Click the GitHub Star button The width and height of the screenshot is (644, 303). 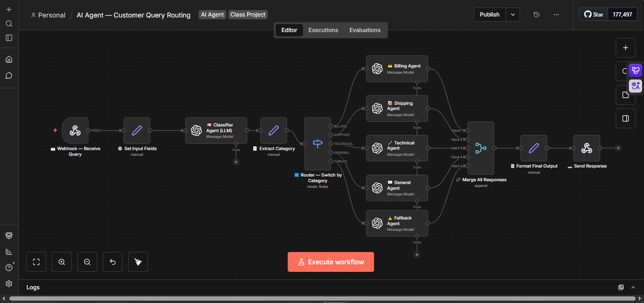pyautogui.click(x=594, y=15)
